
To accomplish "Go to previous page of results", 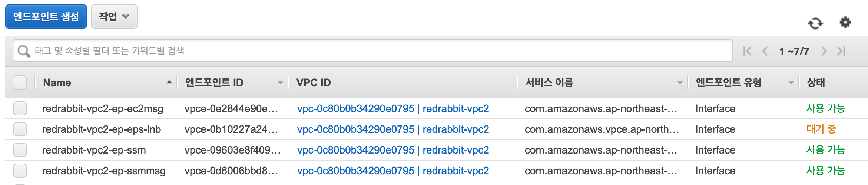I will 765,51.
